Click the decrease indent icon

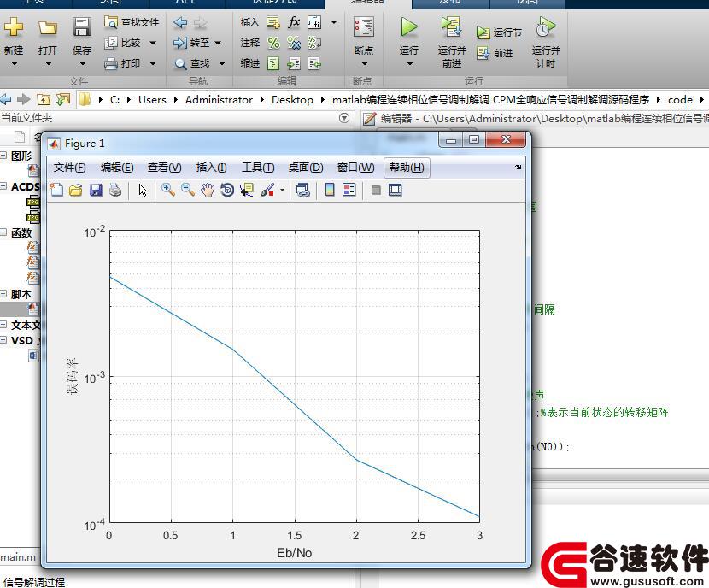pos(314,64)
